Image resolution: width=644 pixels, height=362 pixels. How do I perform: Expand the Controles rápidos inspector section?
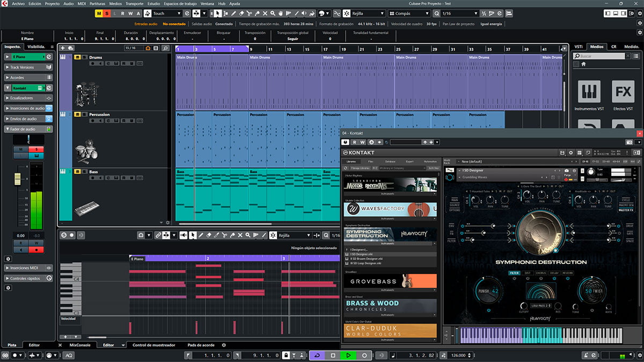[28, 278]
